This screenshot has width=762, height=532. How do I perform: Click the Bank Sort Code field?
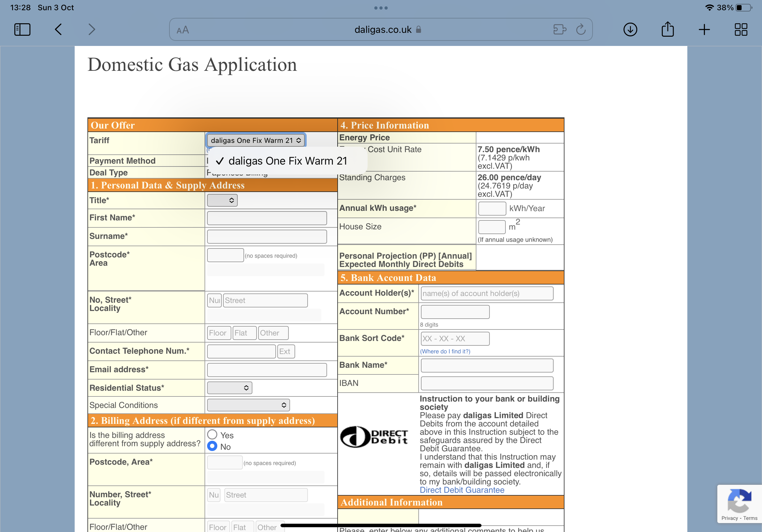coord(455,339)
